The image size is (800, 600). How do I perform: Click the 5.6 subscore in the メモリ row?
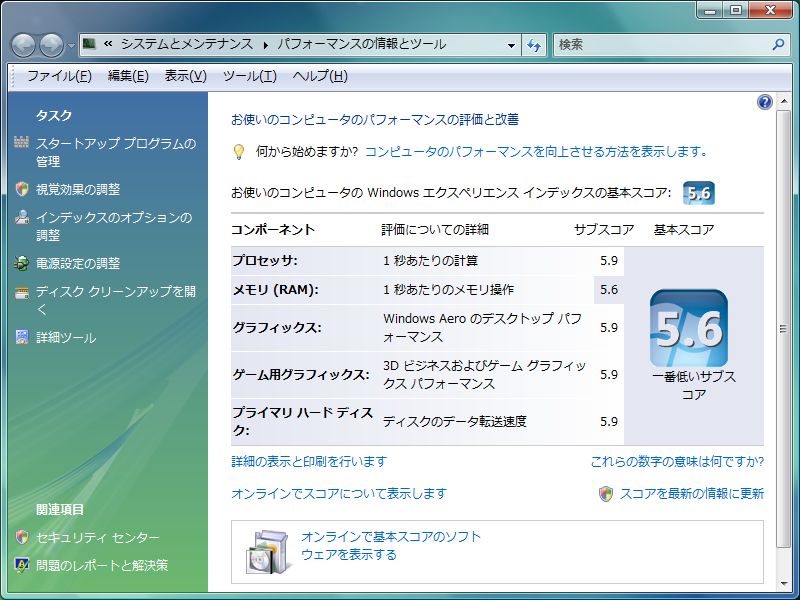609,289
